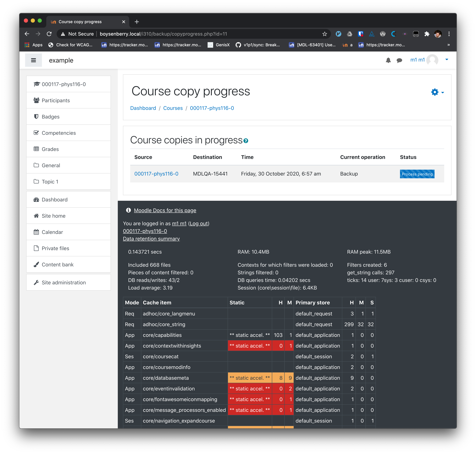The image size is (476, 454).
Task: Click the 000117-phys116-0 breadcrumb link
Action: coord(212,108)
